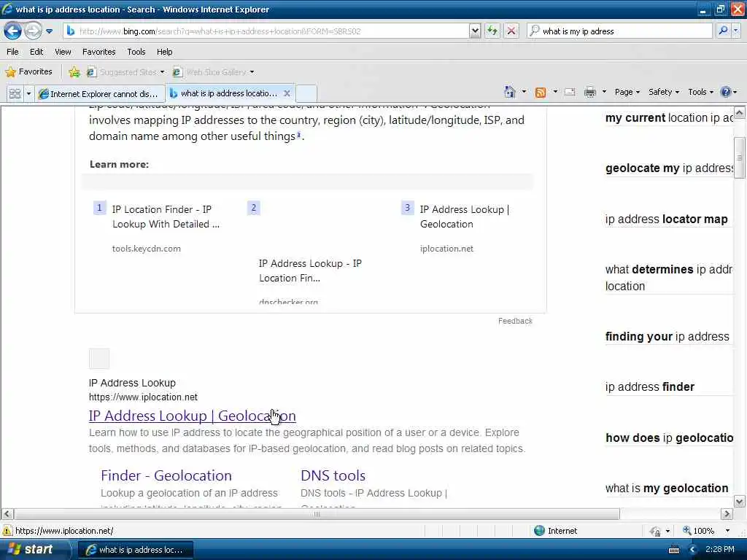Click the bing.com address bar field
This screenshot has width=747, height=560.
point(267,31)
